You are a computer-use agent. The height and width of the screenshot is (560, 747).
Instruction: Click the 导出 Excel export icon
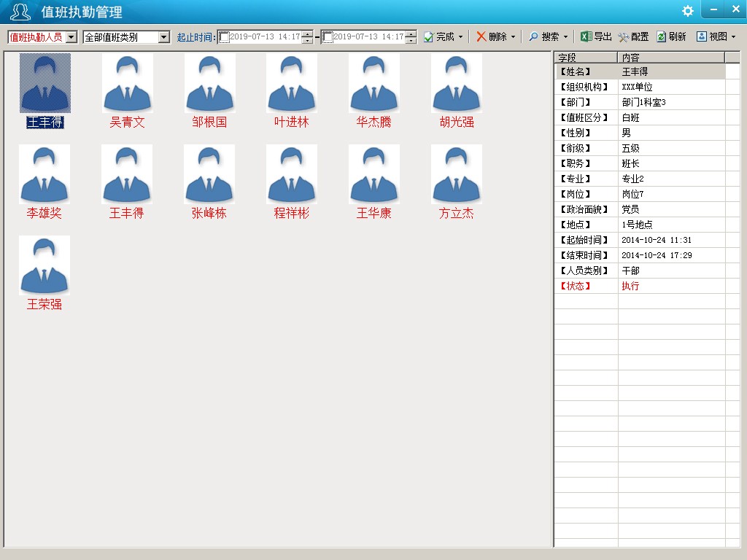pos(586,36)
